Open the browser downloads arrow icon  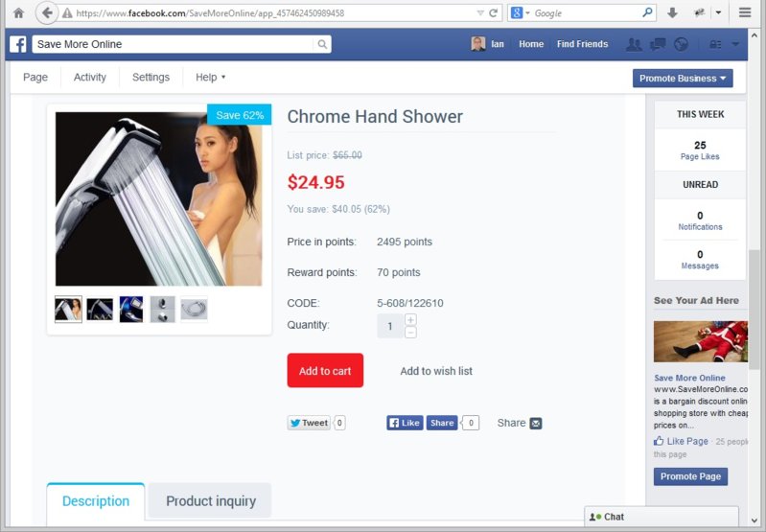672,13
